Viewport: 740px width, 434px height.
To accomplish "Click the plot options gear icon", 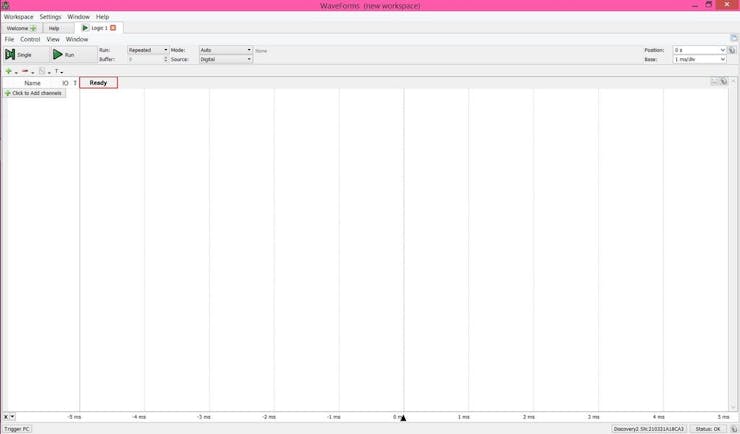I will click(724, 82).
